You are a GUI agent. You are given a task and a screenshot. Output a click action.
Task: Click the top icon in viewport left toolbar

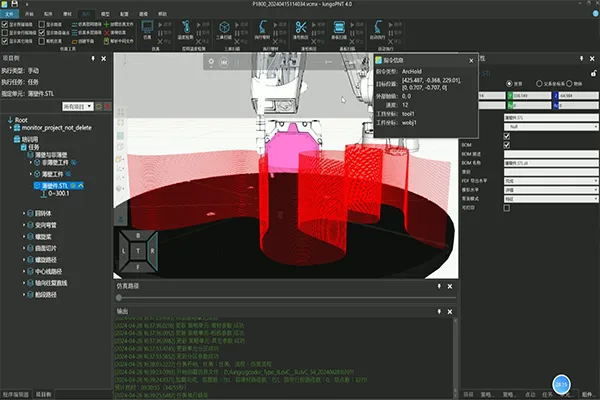pyautogui.click(x=121, y=112)
